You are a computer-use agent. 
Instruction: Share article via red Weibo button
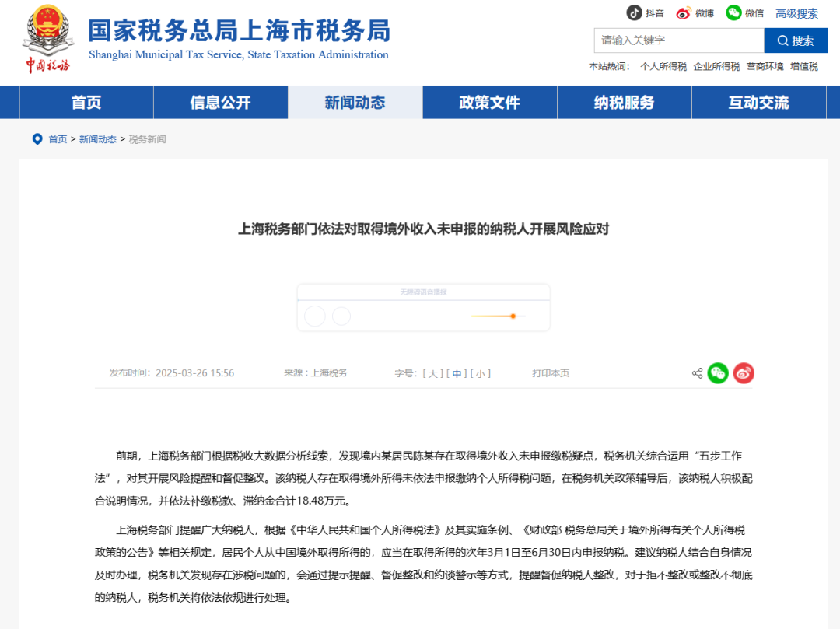[x=744, y=373]
